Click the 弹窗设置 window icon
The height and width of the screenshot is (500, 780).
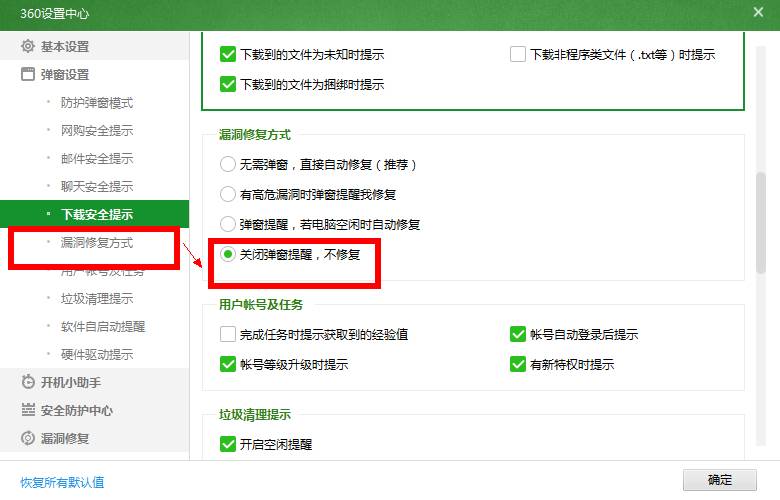pos(28,74)
